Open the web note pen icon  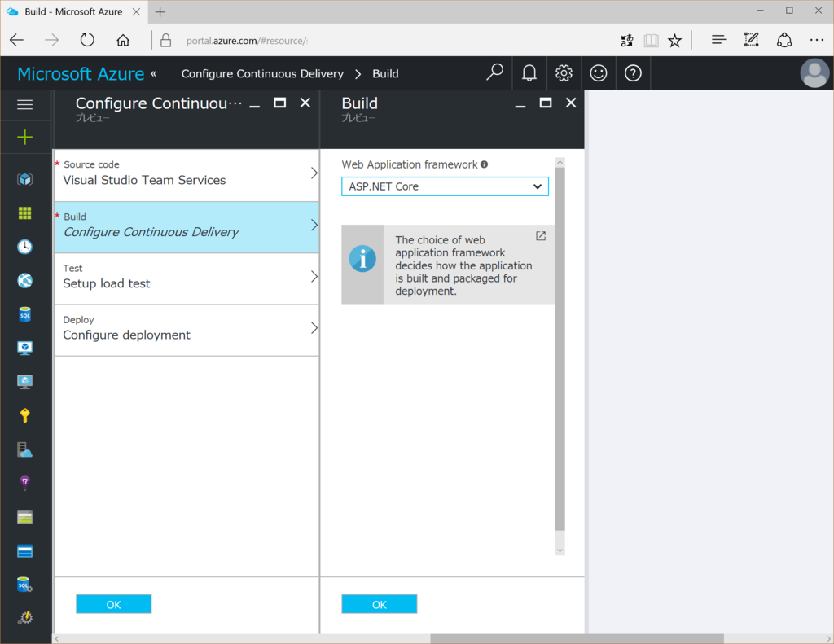pyautogui.click(x=751, y=40)
